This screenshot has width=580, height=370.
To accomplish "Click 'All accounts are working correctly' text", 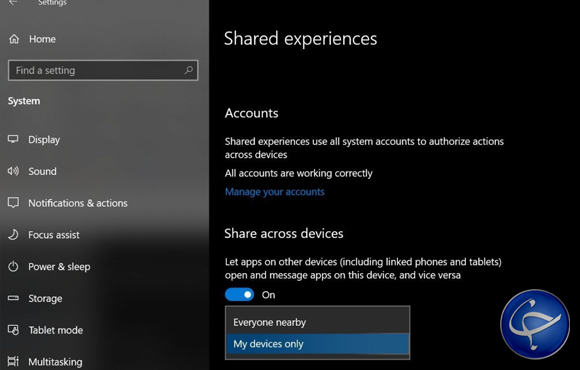I will (299, 173).
